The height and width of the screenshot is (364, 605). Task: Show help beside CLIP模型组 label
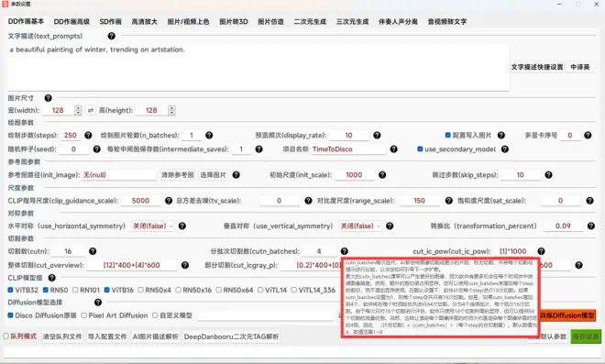tap(52, 278)
